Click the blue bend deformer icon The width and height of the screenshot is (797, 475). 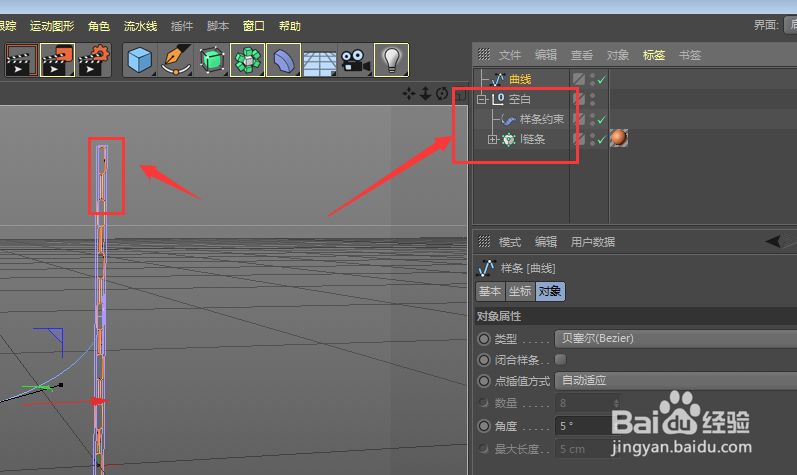point(284,60)
